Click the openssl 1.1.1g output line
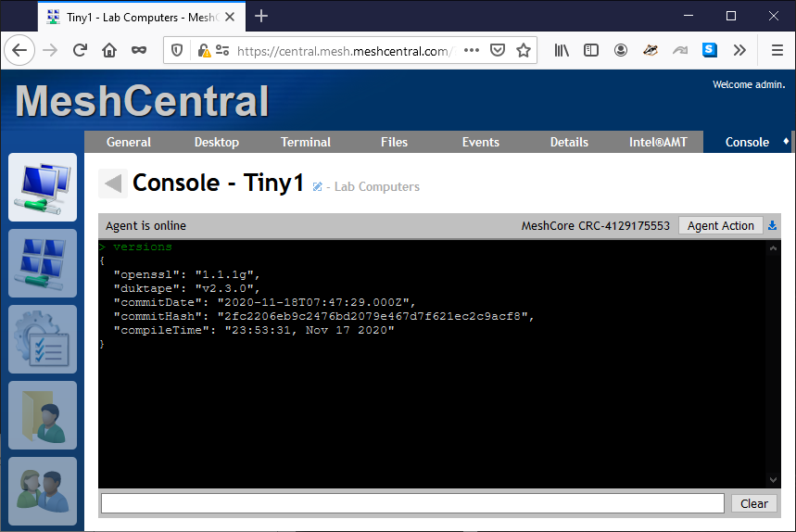The height and width of the screenshot is (532, 796). coord(187,274)
